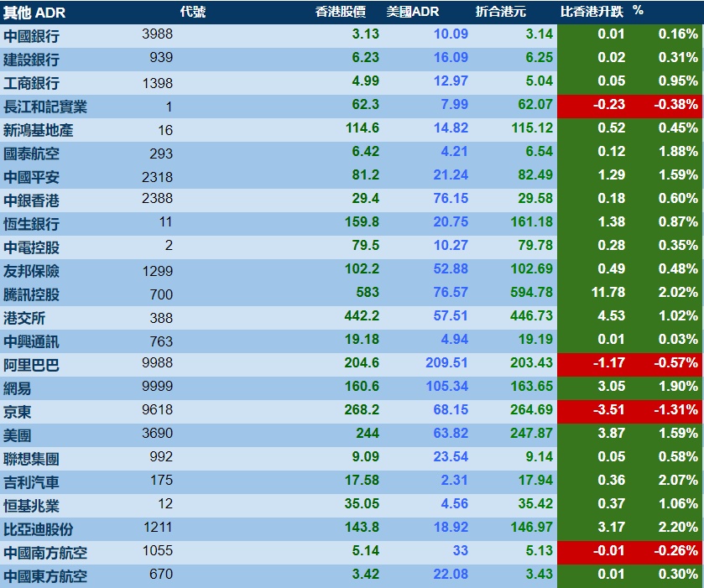This screenshot has height=588, width=704.
Task: Click the 其他 ADR table title
Action: pos(34,13)
